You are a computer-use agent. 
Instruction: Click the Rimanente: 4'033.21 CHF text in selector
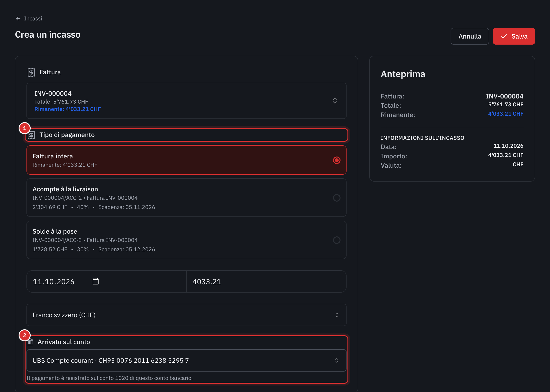(x=68, y=109)
